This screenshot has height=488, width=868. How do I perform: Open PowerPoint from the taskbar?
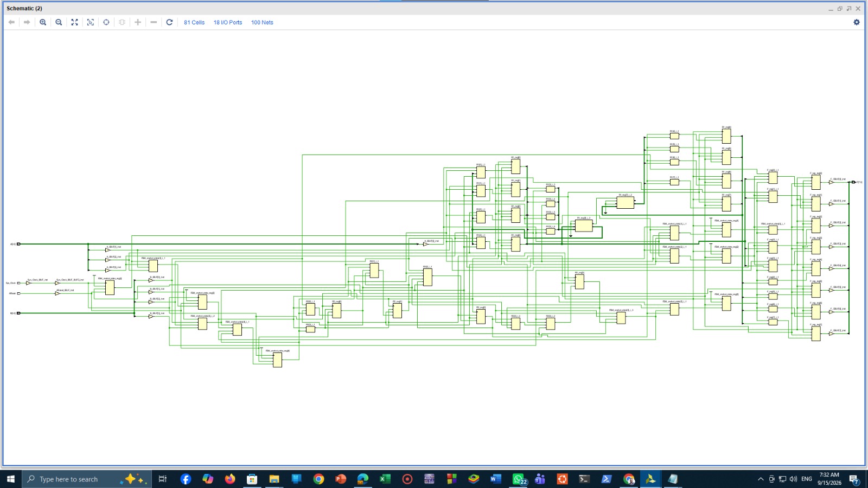[x=341, y=479]
